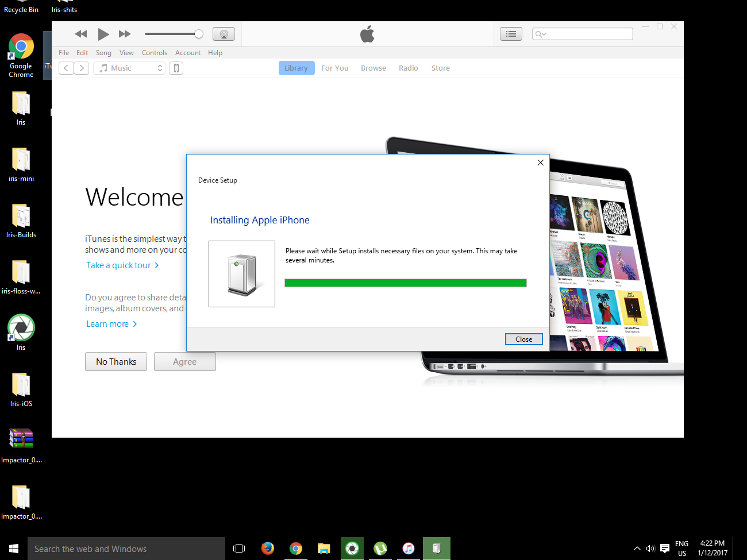
Task: Select the Impactor folder icon at bottom
Action: [21, 503]
